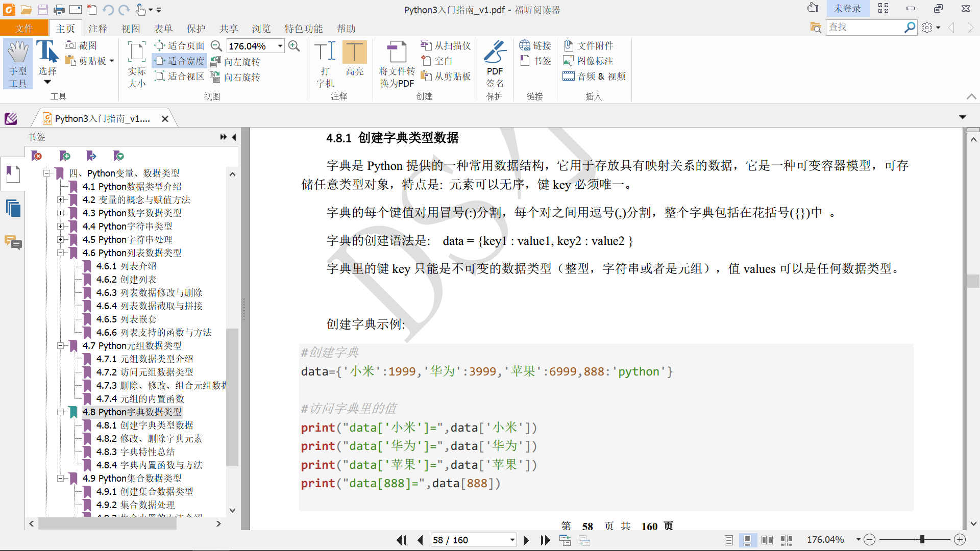Open the pages thumbnail panel icon

pyautogui.click(x=13, y=208)
